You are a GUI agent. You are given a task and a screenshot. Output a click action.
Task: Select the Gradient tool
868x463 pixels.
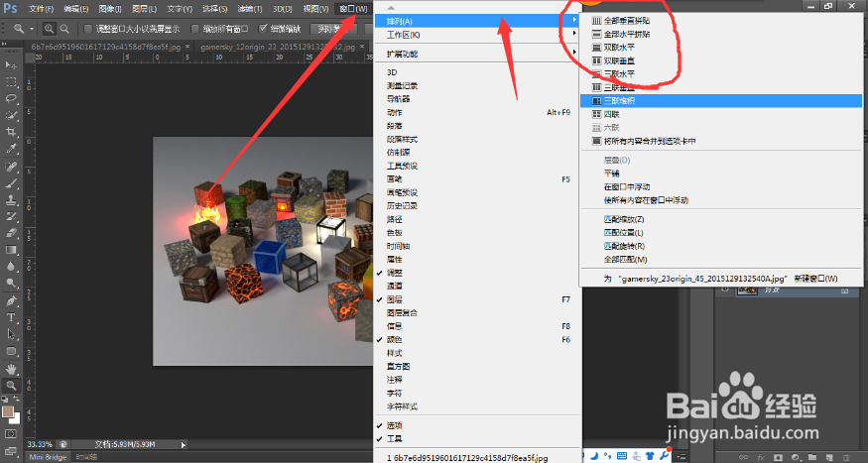[x=11, y=250]
